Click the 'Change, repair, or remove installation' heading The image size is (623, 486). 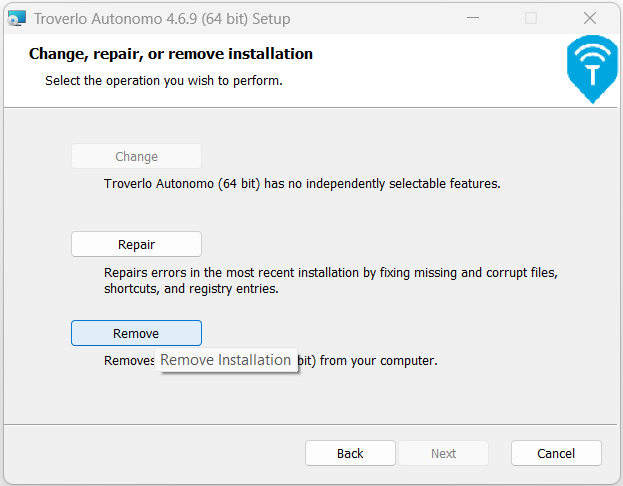[171, 54]
